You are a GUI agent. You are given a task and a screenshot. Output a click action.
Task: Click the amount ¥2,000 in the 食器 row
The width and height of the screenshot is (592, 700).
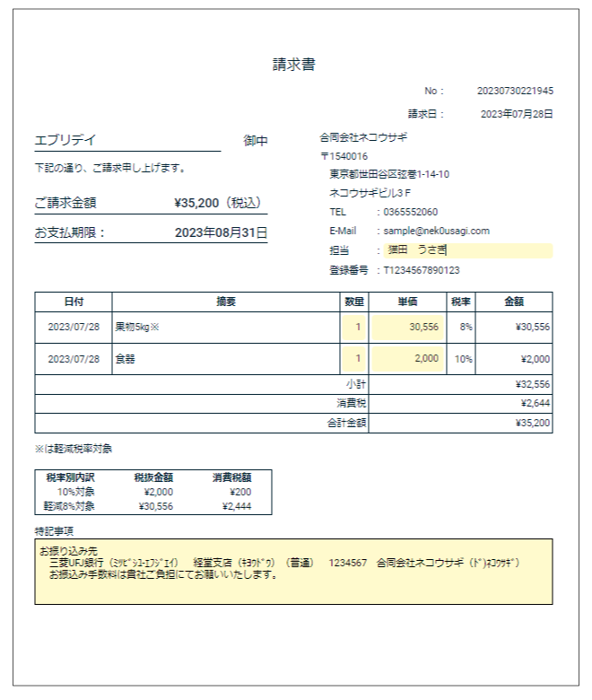tap(535, 359)
